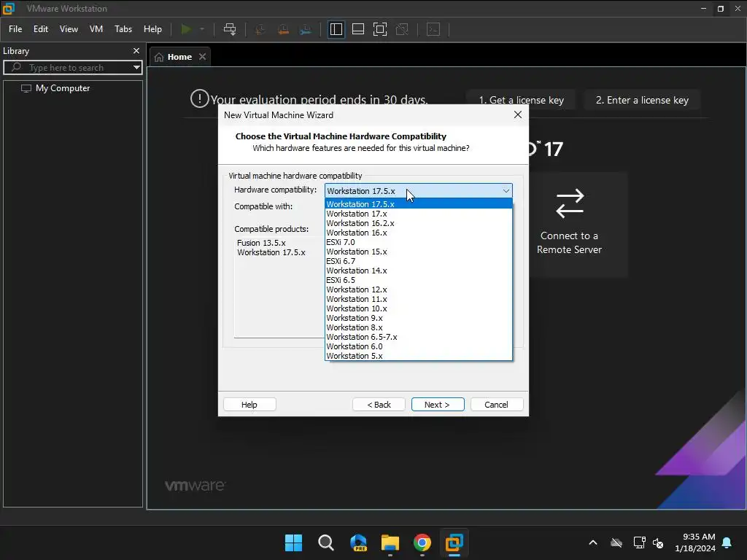
Task: Cancel the New Virtual Machine Wizard
Action: [x=496, y=404]
